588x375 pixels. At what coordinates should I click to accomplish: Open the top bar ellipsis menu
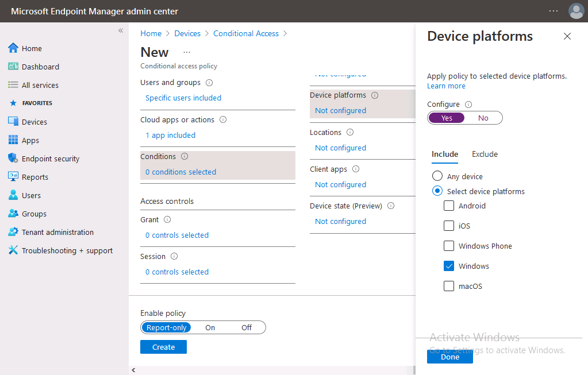554,11
